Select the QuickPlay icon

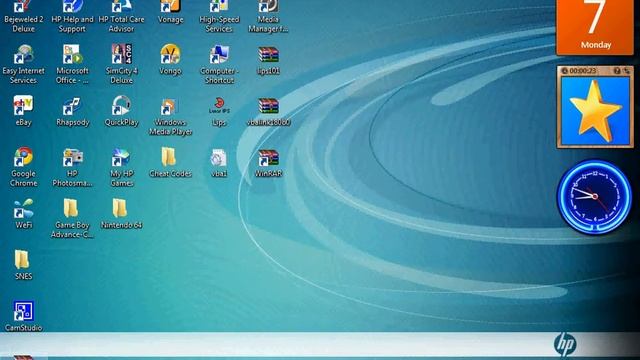tap(121, 111)
